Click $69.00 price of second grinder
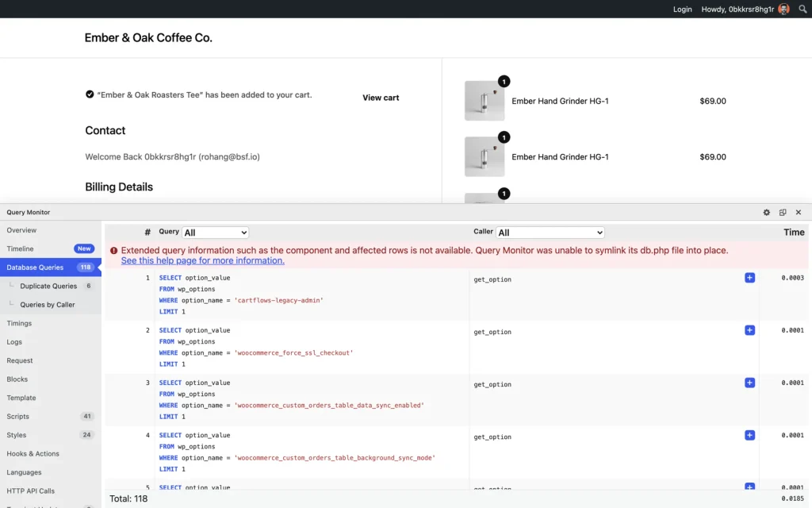Viewport: 812px width, 508px height. pos(713,156)
